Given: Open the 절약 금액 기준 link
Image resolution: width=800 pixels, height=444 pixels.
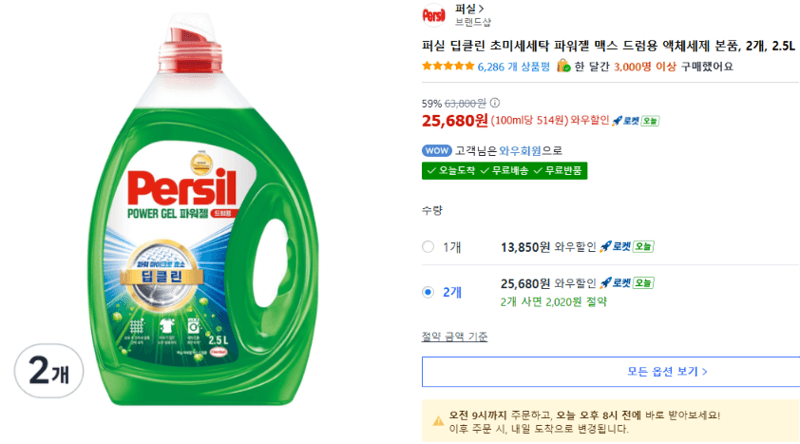Looking at the screenshot, I should coord(455,336).
